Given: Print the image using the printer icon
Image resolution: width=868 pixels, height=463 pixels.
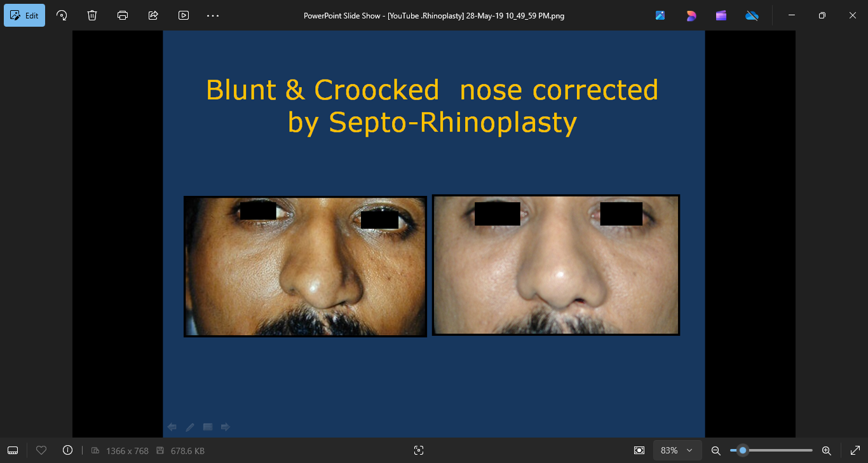Looking at the screenshot, I should point(123,15).
